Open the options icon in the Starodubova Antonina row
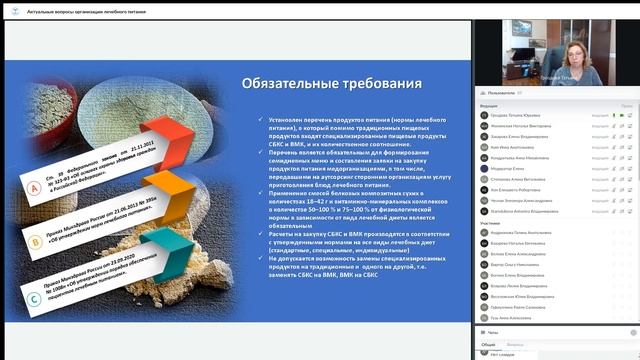Viewport: 640px width, 360px height. 630,211
